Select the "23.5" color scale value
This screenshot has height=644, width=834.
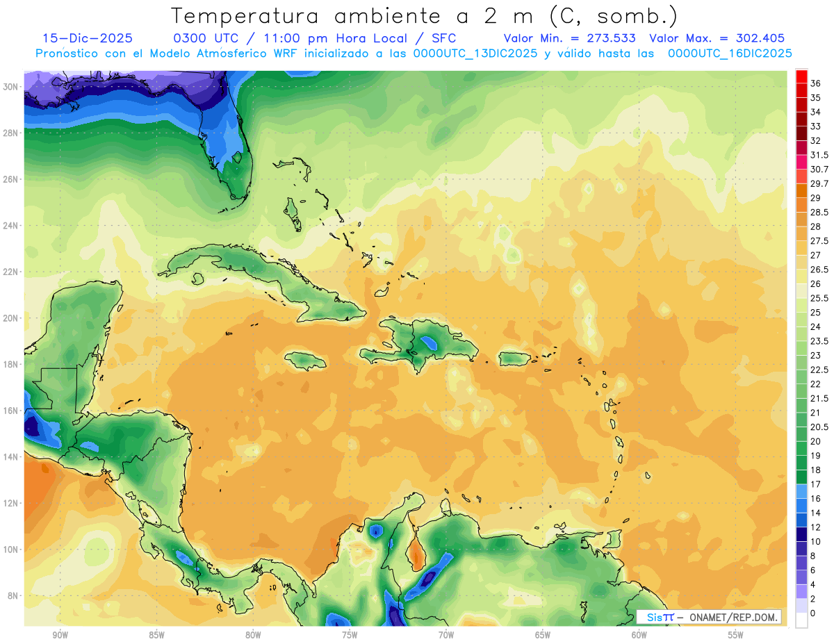819,341
